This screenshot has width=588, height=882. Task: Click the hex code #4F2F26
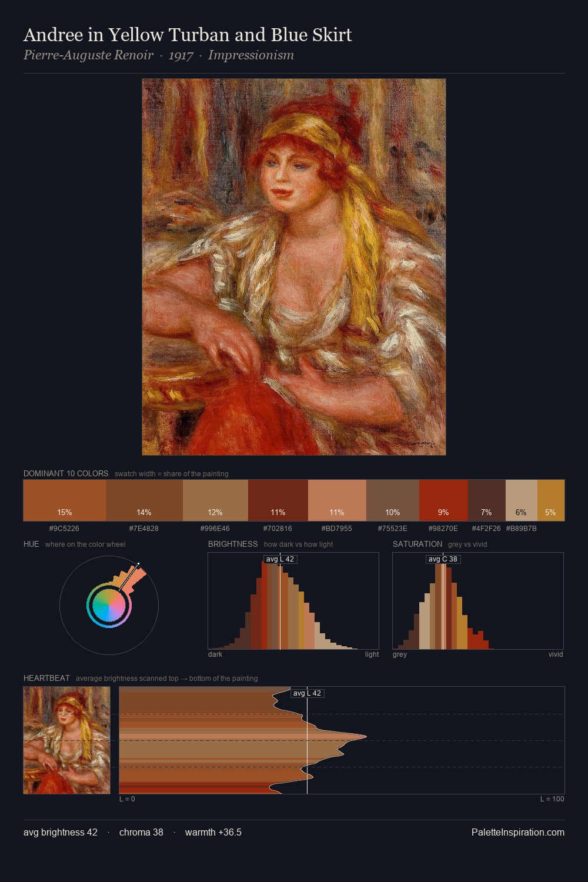[x=486, y=529]
